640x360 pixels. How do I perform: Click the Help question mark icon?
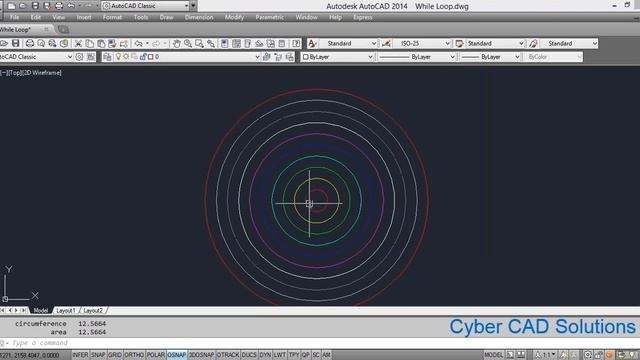pyautogui.click(x=296, y=43)
